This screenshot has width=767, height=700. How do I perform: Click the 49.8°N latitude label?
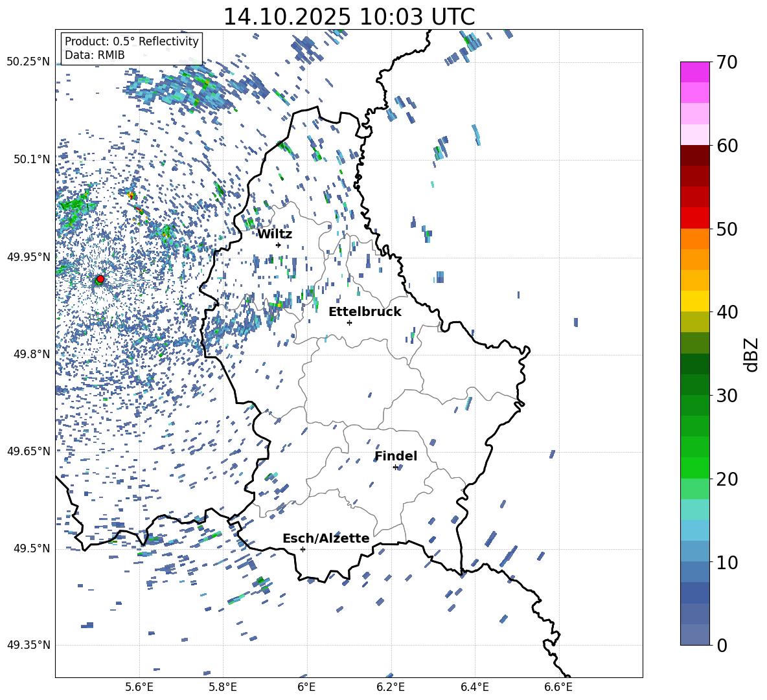(x=32, y=354)
